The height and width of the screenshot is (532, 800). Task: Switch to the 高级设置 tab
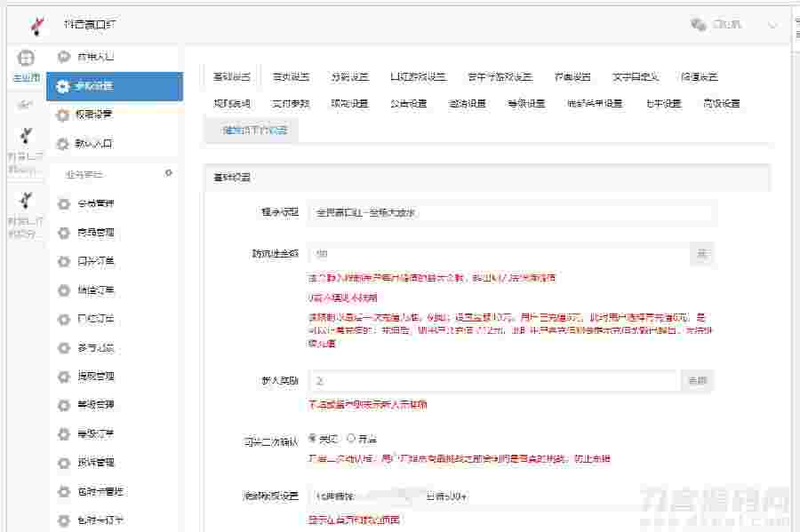(721, 103)
